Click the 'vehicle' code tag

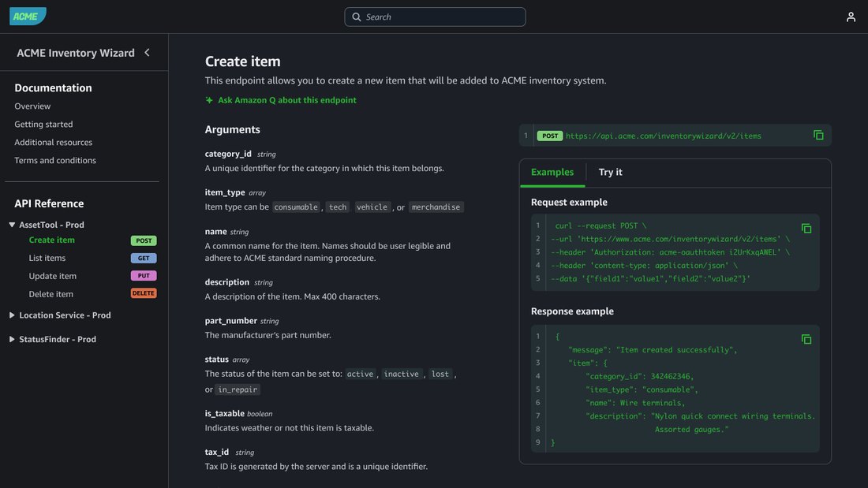tap(372, 207)
